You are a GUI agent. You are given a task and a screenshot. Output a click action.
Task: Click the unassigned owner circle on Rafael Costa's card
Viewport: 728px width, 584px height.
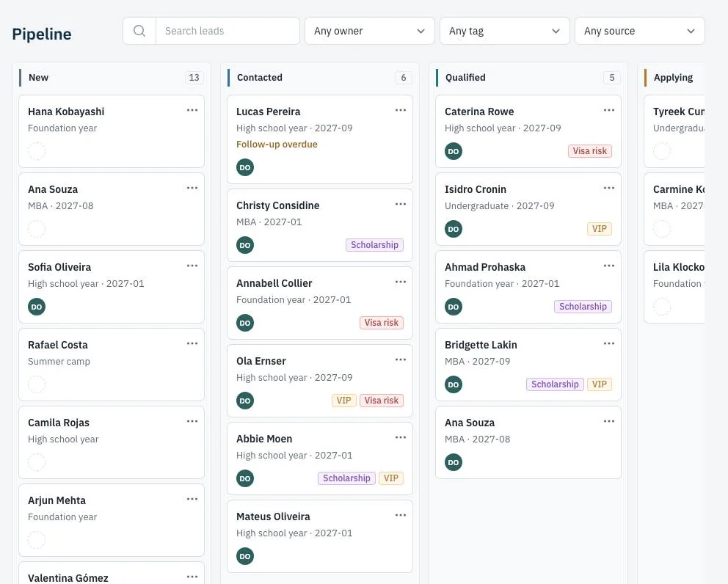[37, 384]
